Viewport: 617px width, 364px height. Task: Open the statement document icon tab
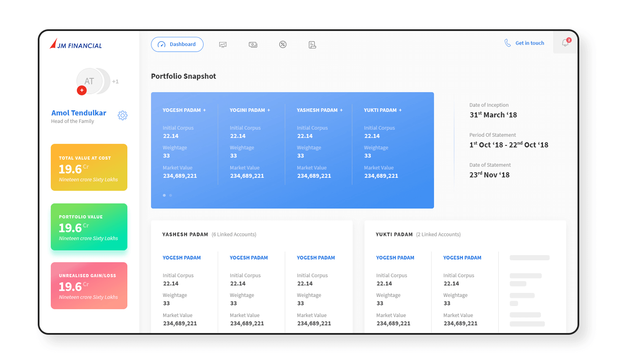pyautogui.click(x=312, y=45)
